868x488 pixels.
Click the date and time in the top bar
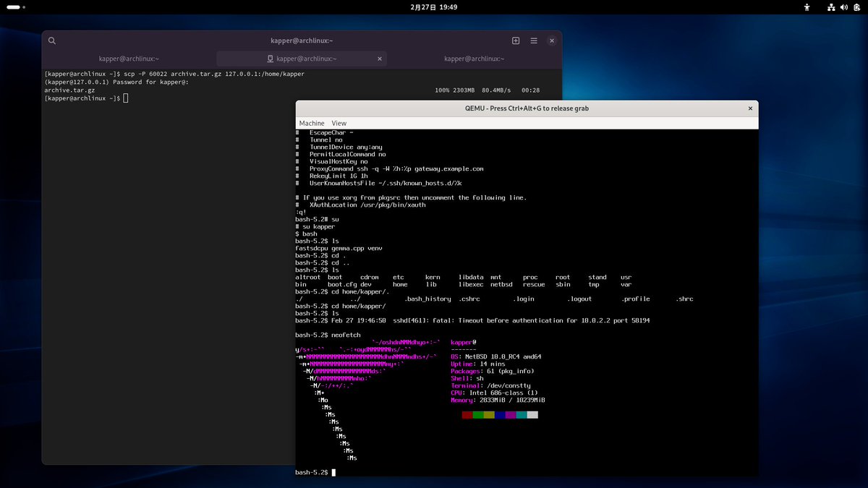click(434, 7)
